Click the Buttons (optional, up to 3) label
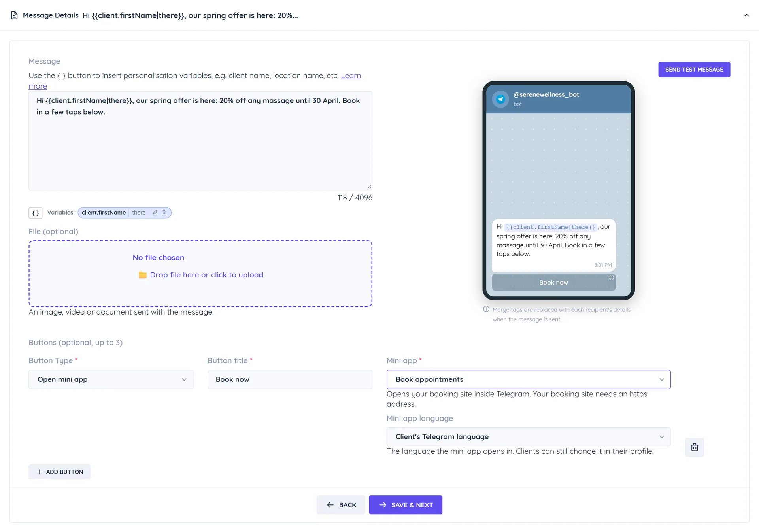 (x=76, y=343)
